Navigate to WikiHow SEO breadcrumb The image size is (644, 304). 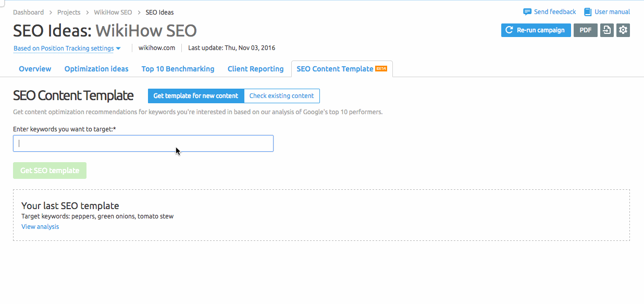(113, 12)
